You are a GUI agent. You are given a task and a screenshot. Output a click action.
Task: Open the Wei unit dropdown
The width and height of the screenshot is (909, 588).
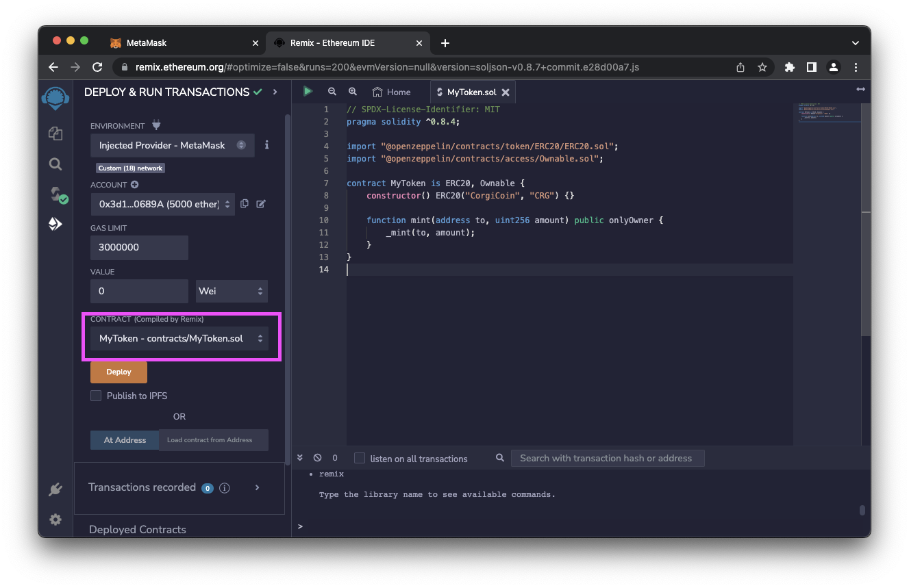coord(232,291)
